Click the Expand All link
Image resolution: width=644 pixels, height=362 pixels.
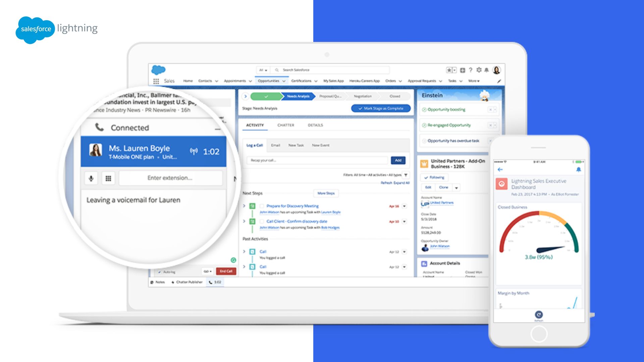point(401,183)
